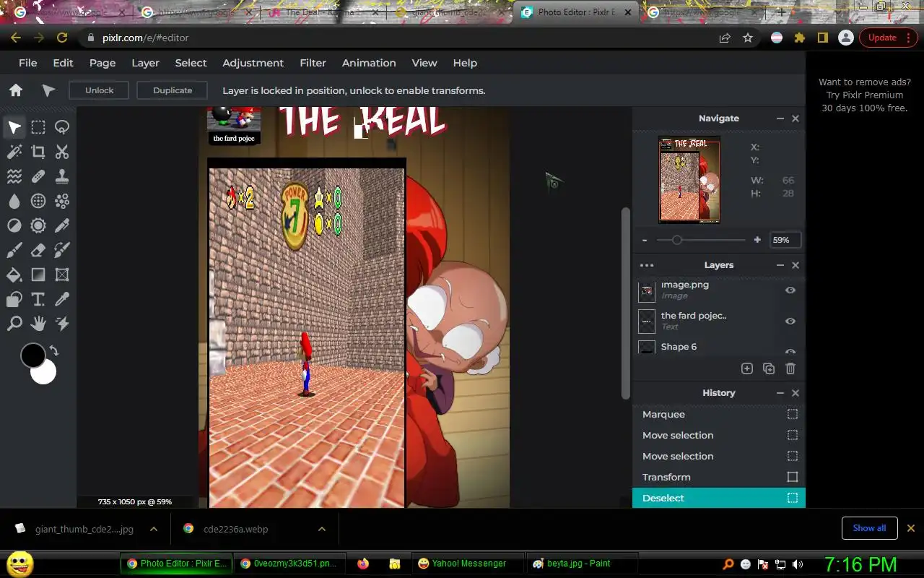
Task: Open the Layer menu
Action: pos(145,63)
